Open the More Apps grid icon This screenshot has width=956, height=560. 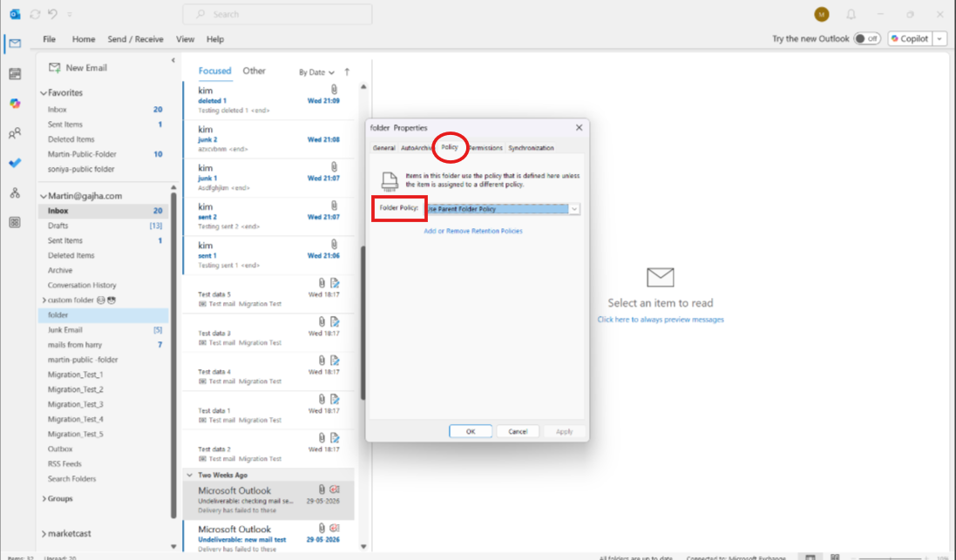click(15, 222)
